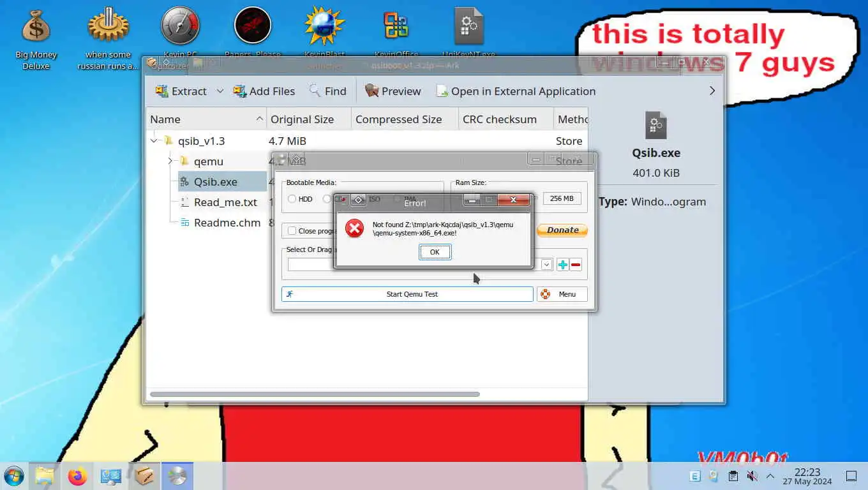Toggle the Close program checkbox
Viewport: 868px width, 490px height.
coord(292,231)
